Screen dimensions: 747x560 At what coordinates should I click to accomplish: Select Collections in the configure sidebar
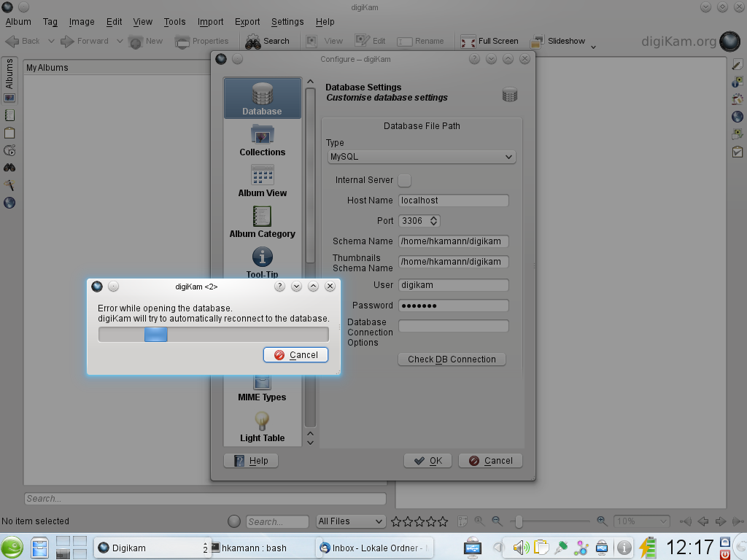point(262,140)
